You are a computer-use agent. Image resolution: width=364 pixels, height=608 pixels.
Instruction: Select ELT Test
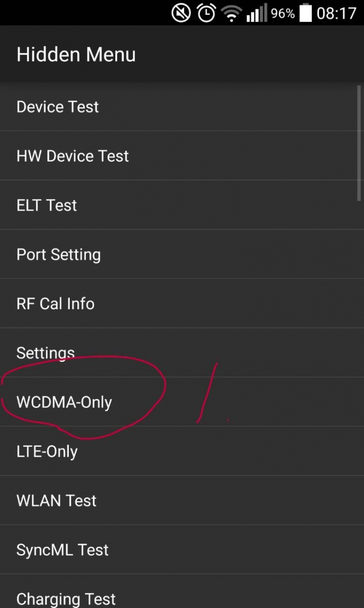[182, 205]
